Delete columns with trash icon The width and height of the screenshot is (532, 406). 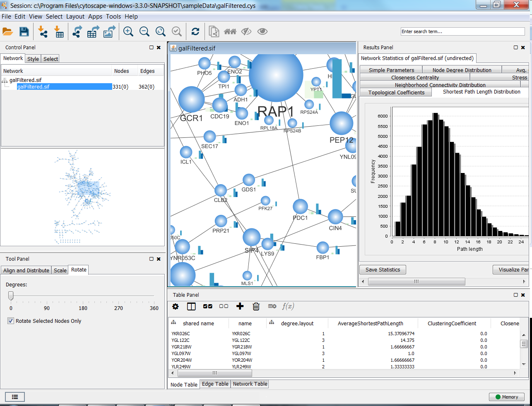(x=256, y=306)
